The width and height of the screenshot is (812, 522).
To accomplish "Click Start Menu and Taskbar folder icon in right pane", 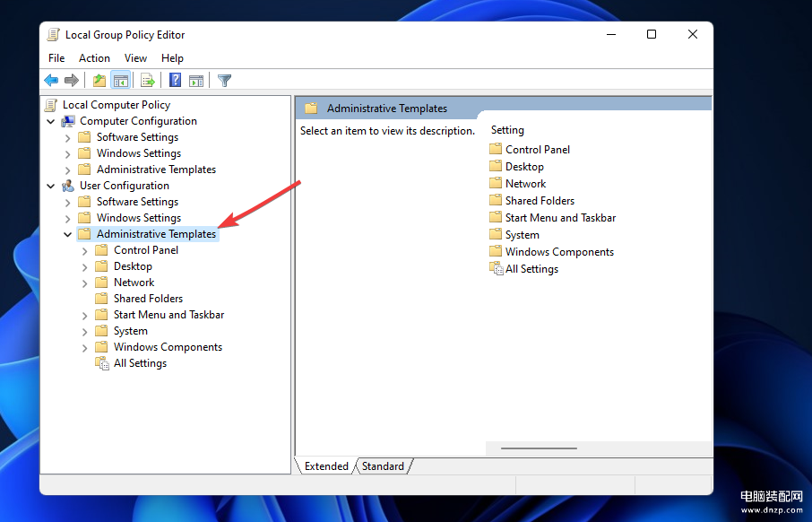I will (496, 218).
